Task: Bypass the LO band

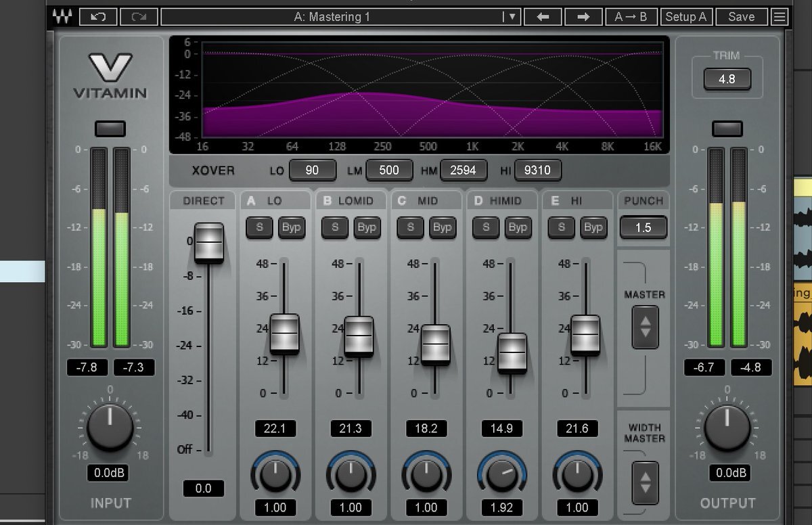Action: point(291,227)
